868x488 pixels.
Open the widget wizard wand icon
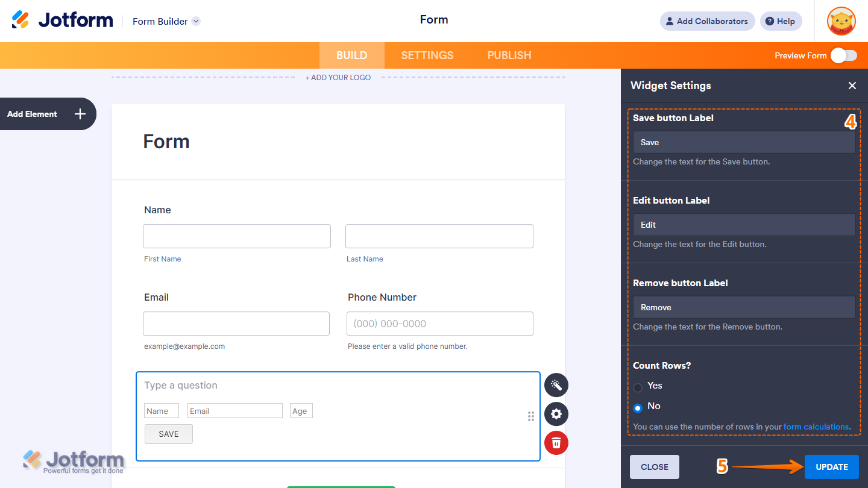point(556,385)
